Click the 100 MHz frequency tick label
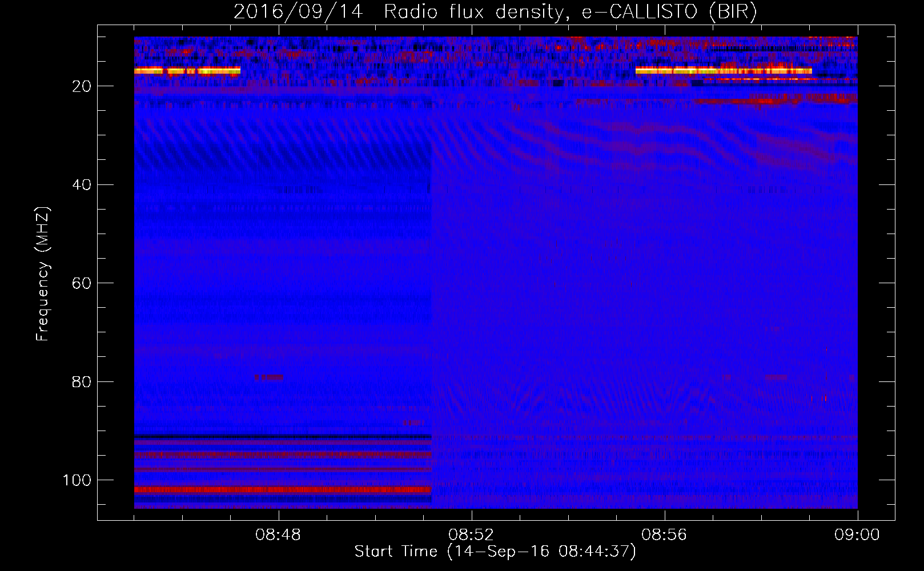 point(77,480)
